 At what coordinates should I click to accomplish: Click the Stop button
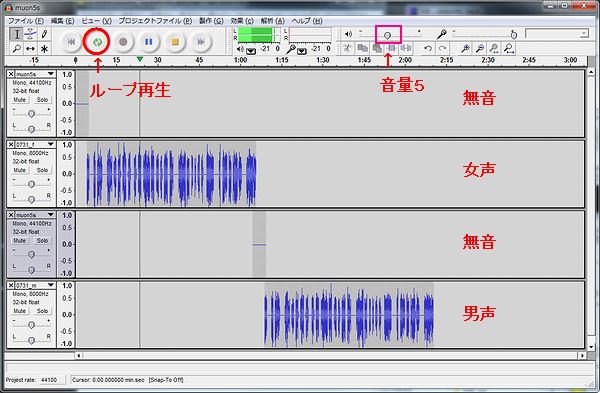[175, 42]
